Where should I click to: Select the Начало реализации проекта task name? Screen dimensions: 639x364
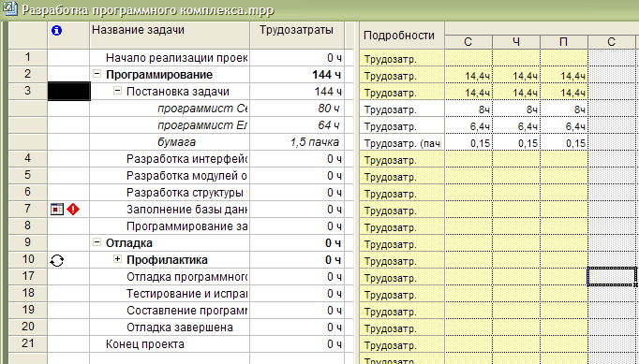click(x=176, y=58)
